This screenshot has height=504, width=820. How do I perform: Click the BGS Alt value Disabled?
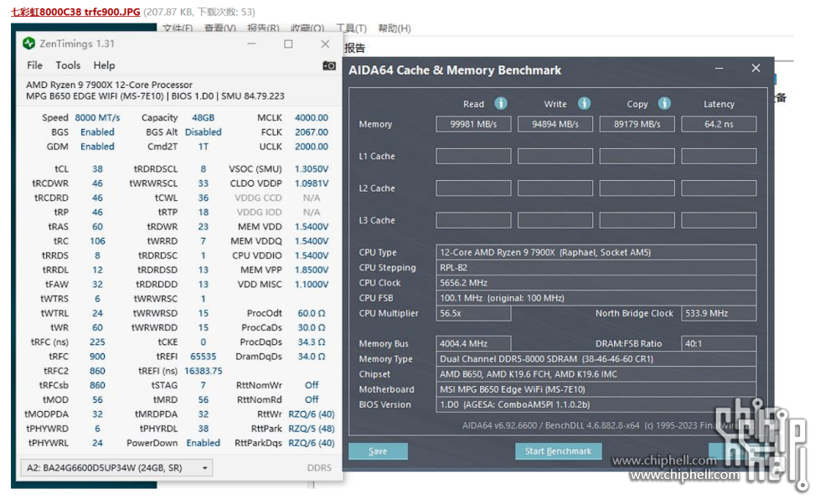pos(203,132)
